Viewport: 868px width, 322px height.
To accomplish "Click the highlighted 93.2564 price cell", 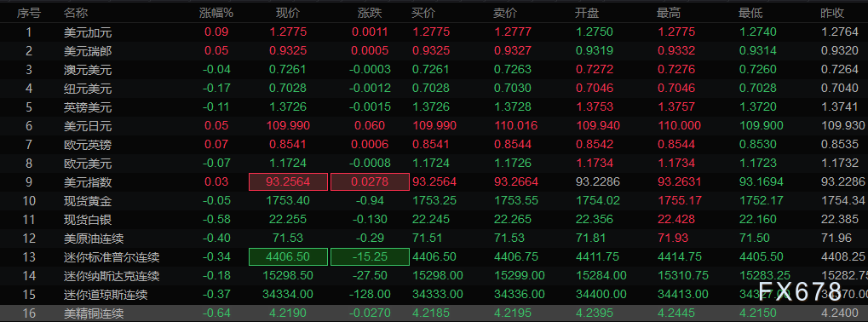I will pyautogui.click(x=289, y=182).
